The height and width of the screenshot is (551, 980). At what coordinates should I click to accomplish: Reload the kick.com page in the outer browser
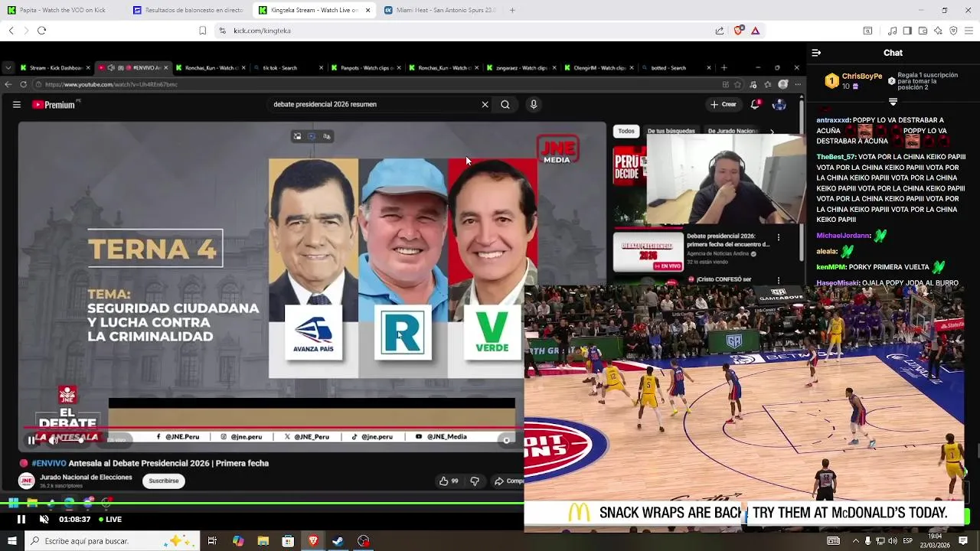[41, 31]
